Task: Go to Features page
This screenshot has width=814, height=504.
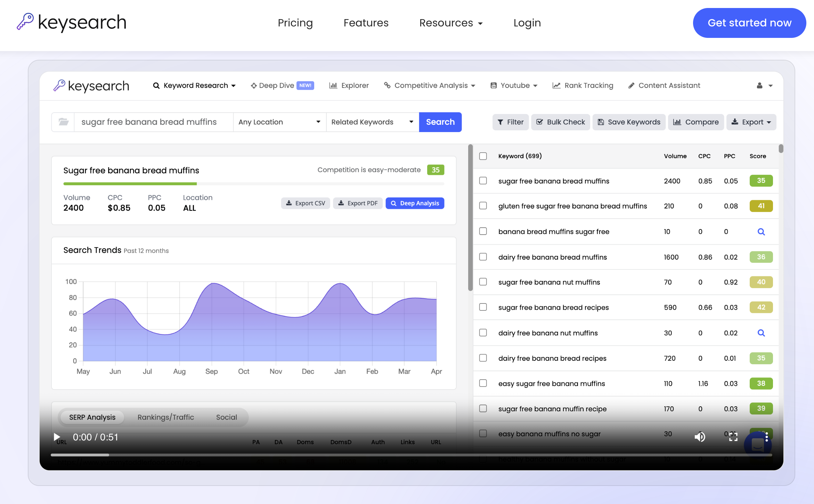Action: point(366,23)
